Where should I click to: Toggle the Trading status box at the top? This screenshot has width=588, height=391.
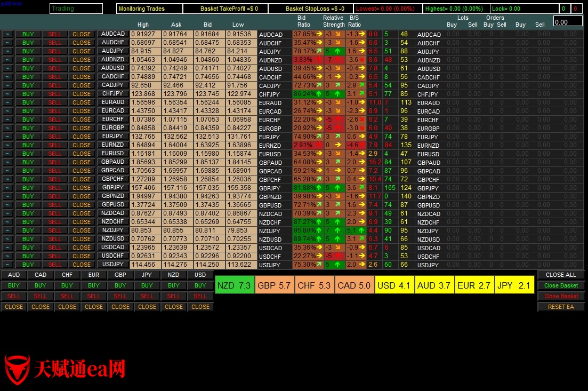(76, 9)
